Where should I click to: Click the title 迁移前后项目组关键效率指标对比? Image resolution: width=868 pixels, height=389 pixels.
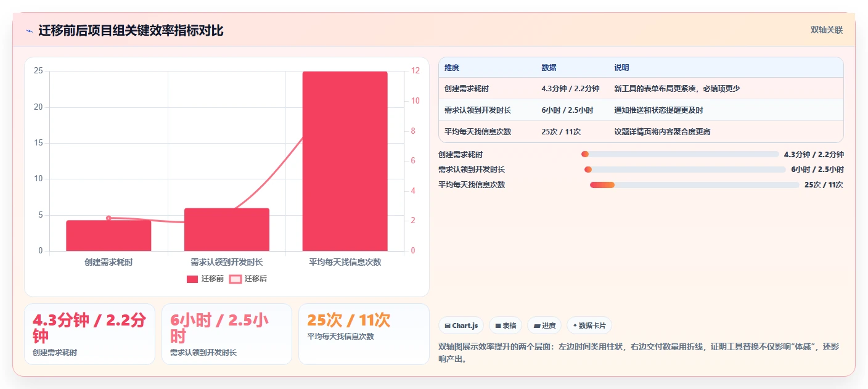[x=131, y=30]
